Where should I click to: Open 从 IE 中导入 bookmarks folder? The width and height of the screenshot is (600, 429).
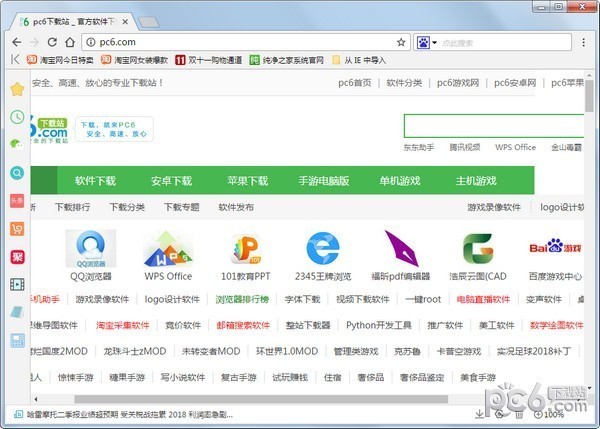pyautogui.click(x=359, y=60)
